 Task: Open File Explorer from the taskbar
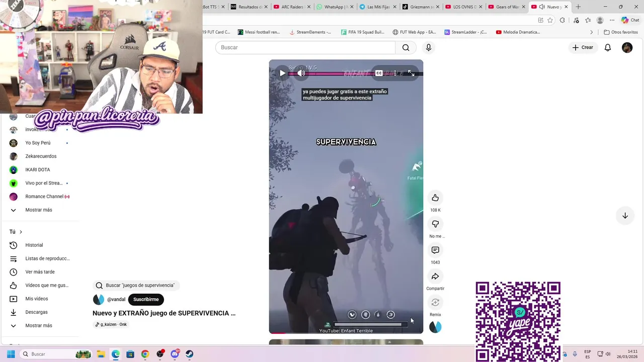pos(101,354)
